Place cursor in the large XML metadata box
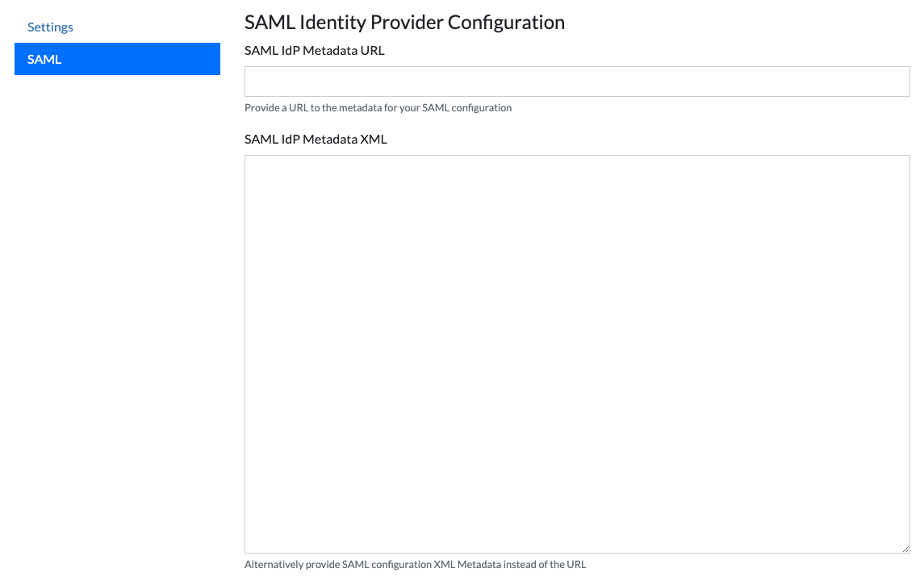The image size is (924, 581). click(x=577, y=353)
